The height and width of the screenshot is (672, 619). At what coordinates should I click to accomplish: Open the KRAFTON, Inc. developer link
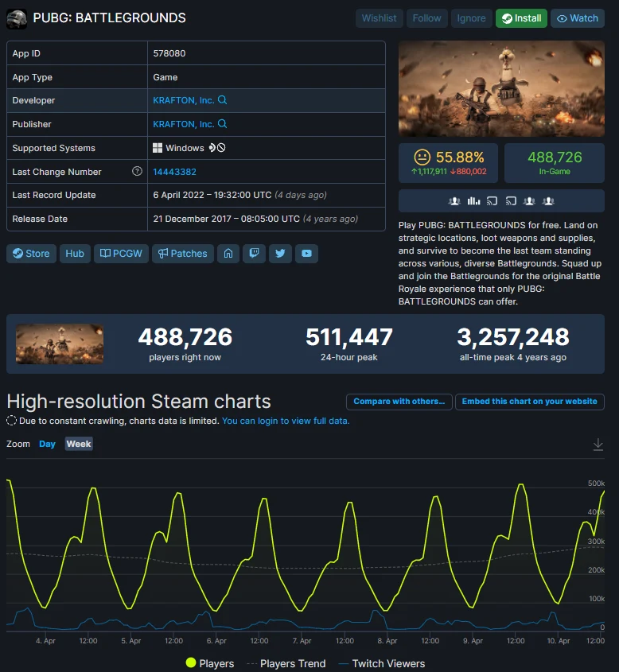tap(184, 100)
